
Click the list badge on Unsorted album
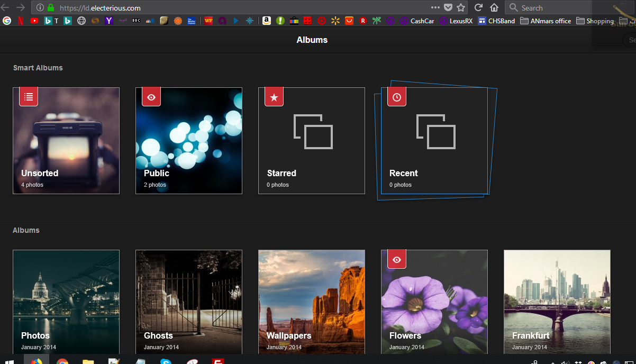point(29,97)
